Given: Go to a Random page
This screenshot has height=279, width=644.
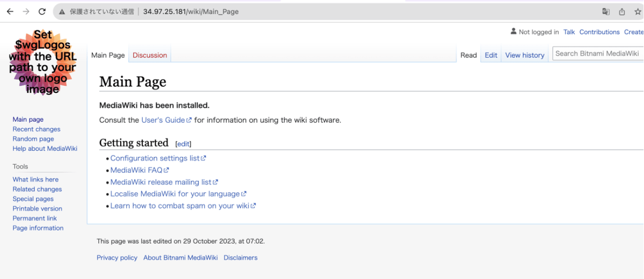Looking at the screenshot, I should tap(33, 139).
